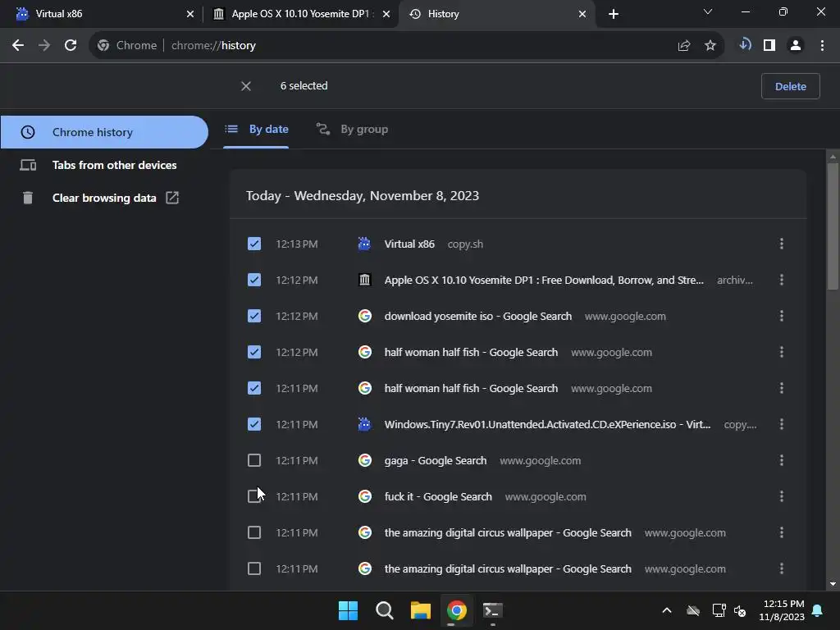Uncheck the Apple OS X Yosemite entry
Image resolution: width=840 pixels, height=630 pixels.
click(x=254, y=280)
